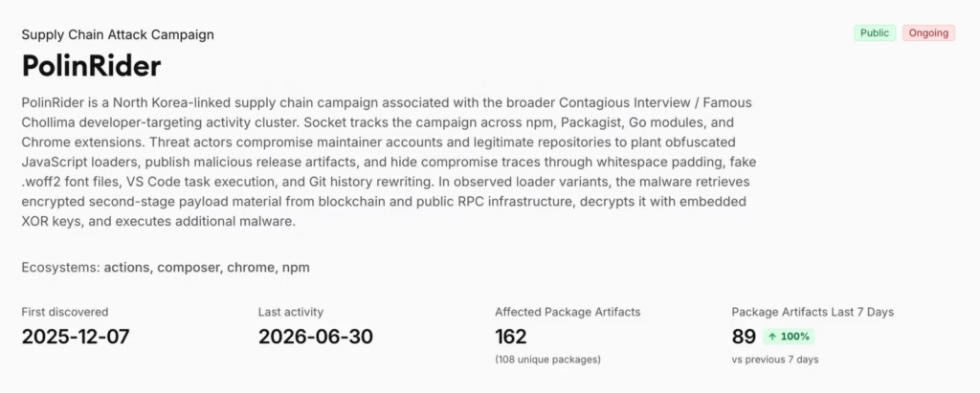Click the red Ongoing status badge

click(x=928, y=33)
